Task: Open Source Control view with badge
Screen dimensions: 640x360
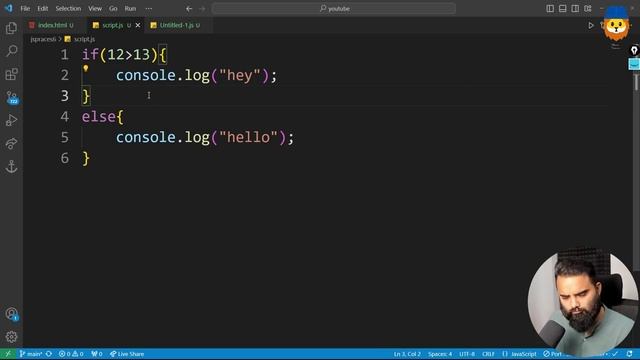Action: [11, 97]
